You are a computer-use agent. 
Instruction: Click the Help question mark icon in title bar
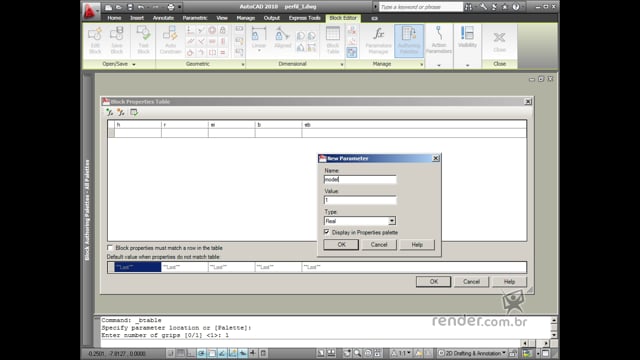516,7
